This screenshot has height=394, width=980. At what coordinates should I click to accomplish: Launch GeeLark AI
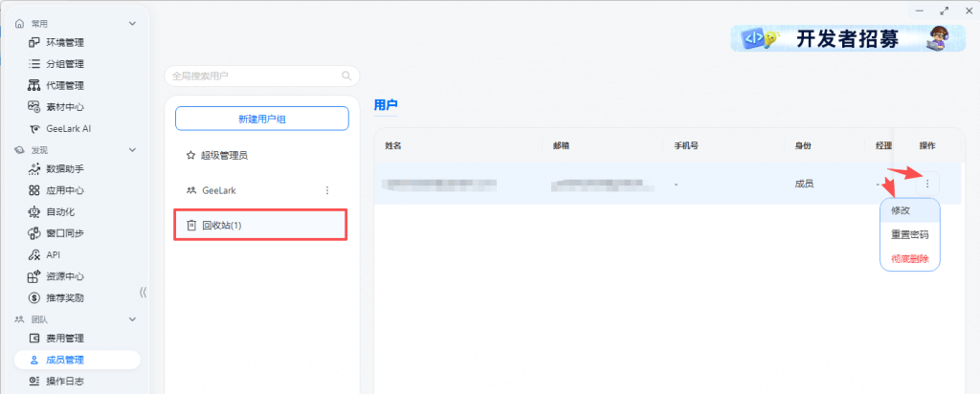(x=67, y=128)
